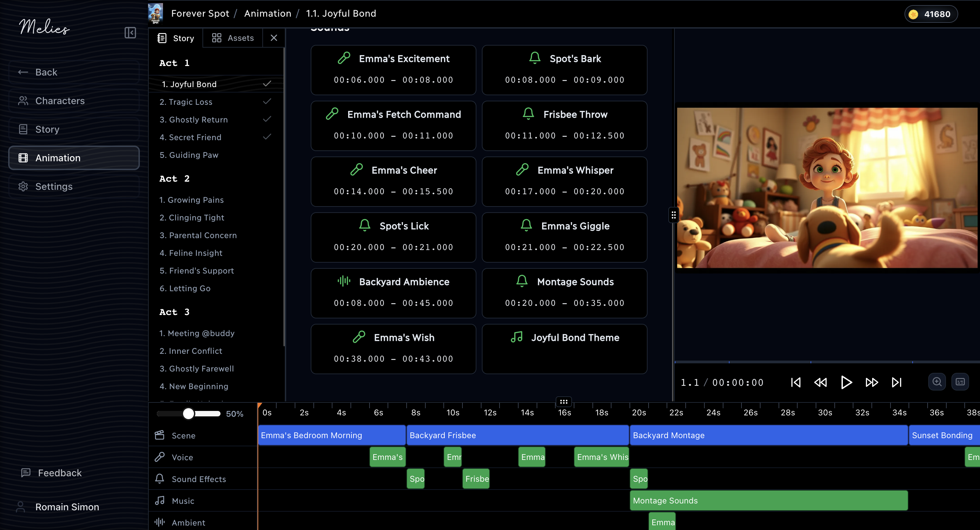The width and height of the screenshot is (980, 530).
Task: Open the Feedback link
Action: pos(51,473)
